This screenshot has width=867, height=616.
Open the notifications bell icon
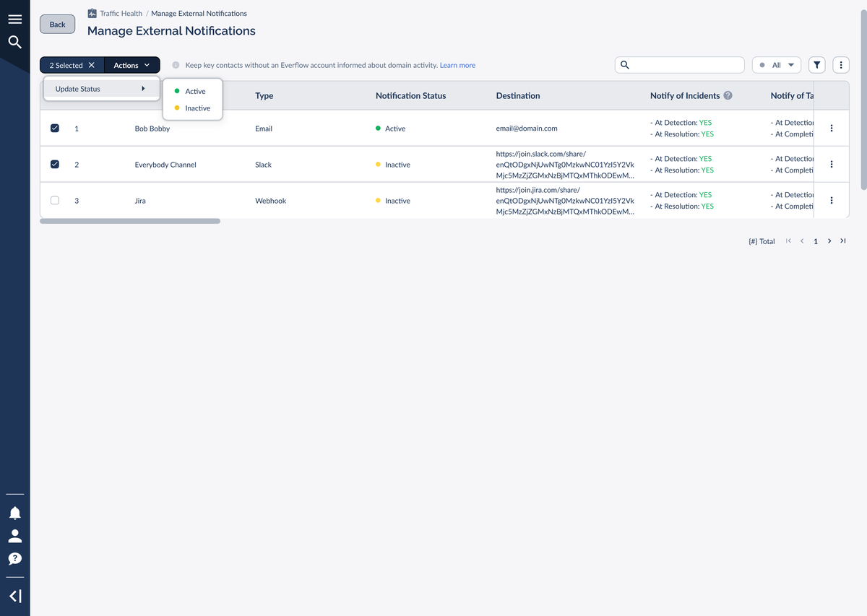[14, 513]
